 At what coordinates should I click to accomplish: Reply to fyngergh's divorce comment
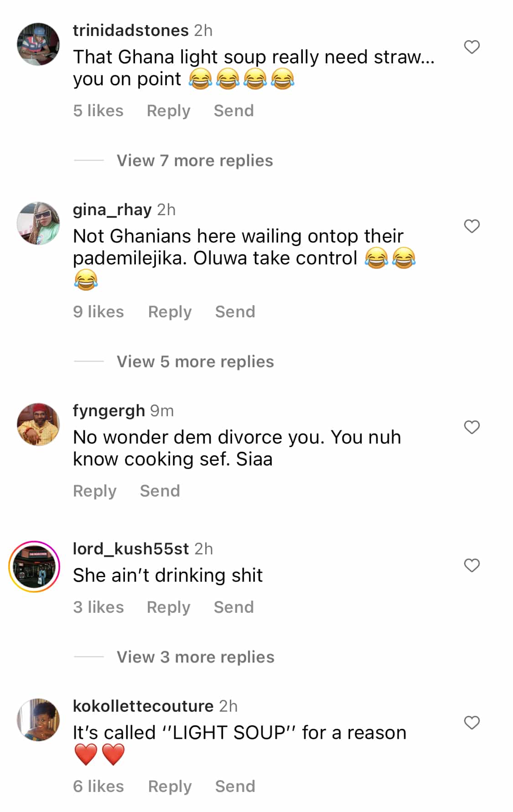pyautogui.click(x=95, y=491)
